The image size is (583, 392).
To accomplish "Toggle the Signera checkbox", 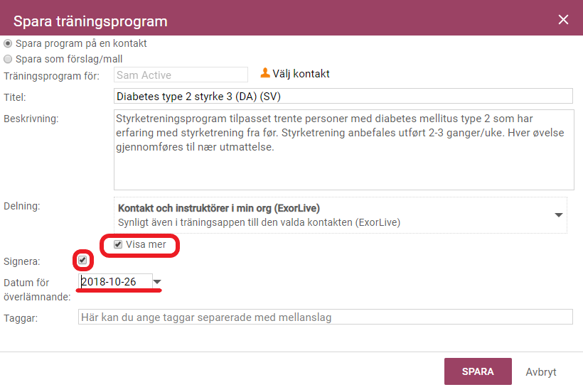I will coord(82,260).
